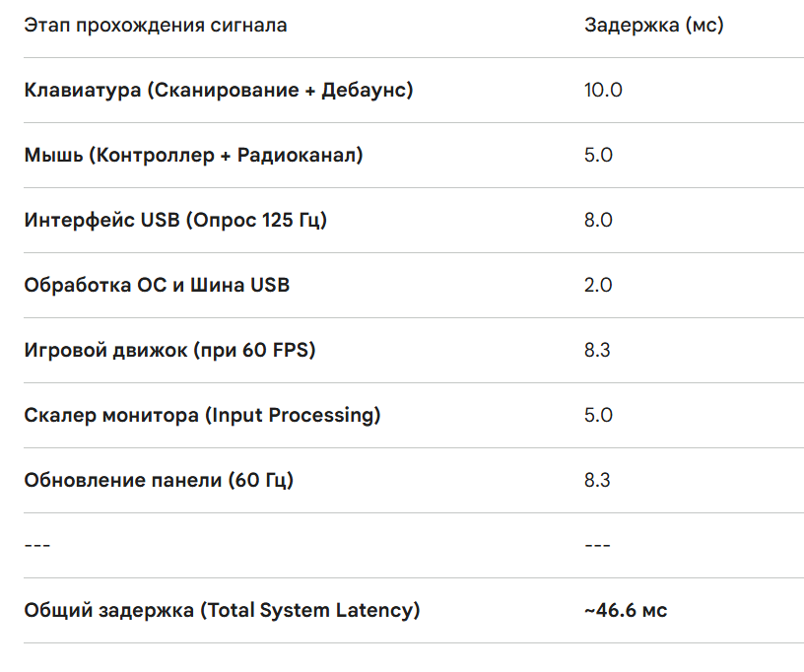Click the 10.0 delay value

[x=603, y=91]
